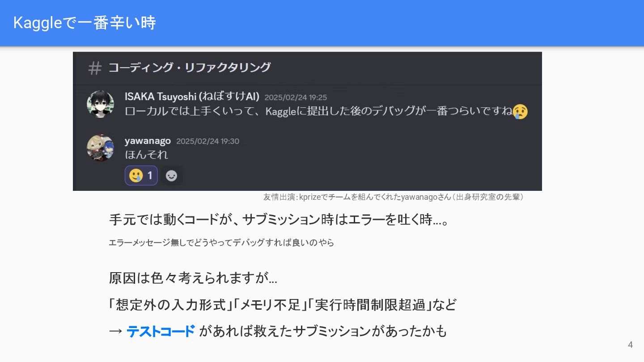The height and width of the screenshot is (362, 644).
Task: Click the add reaction smiley button
Action: point(171,176)
